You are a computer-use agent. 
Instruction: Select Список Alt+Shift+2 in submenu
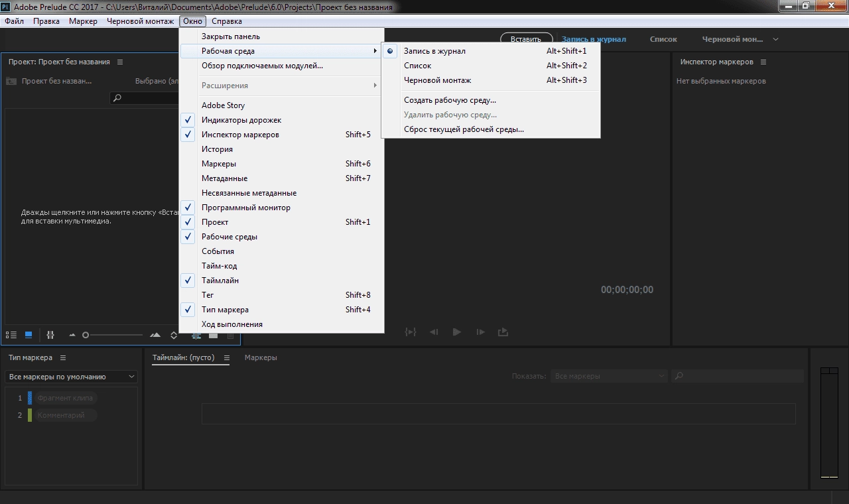pyautogui.click(x=491, y=66)
